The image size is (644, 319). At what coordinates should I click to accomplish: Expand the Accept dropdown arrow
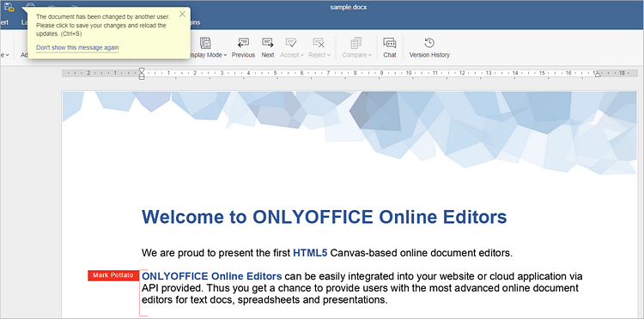[x=302, y=55]
